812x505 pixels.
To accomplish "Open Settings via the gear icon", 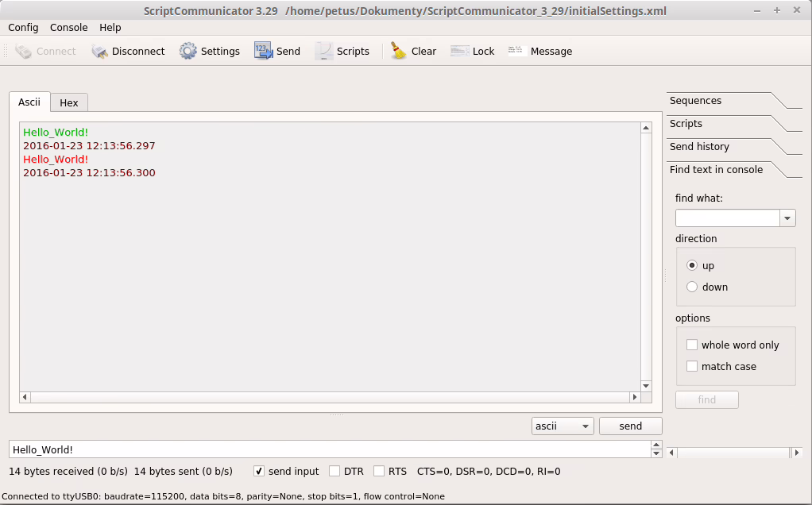I will click(188, 52).
